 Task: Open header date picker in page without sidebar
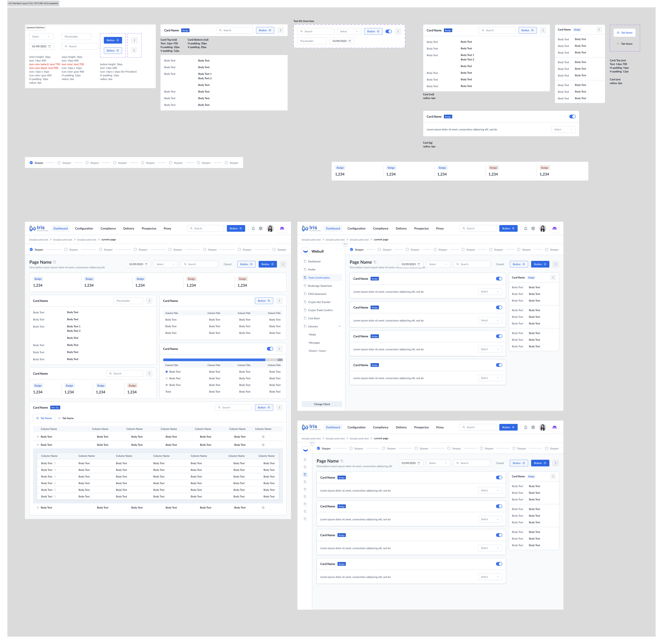point(138,264)
